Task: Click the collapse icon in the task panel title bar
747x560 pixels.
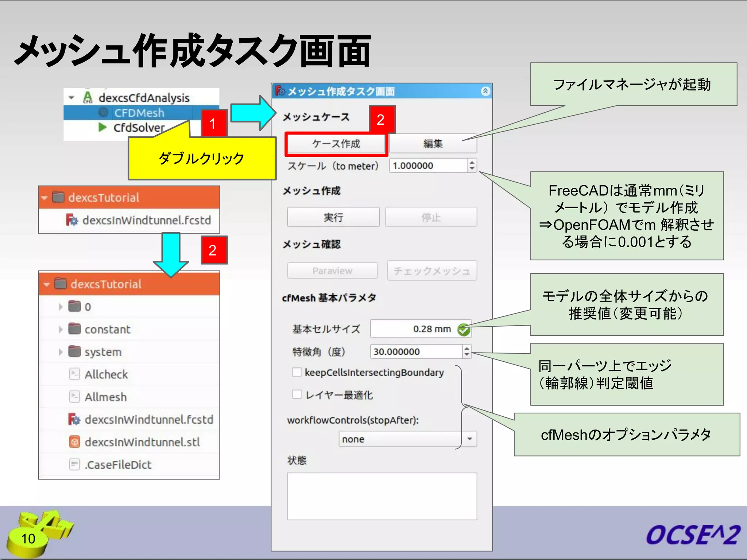Action: pyautogui.click(x=485, y=91)
